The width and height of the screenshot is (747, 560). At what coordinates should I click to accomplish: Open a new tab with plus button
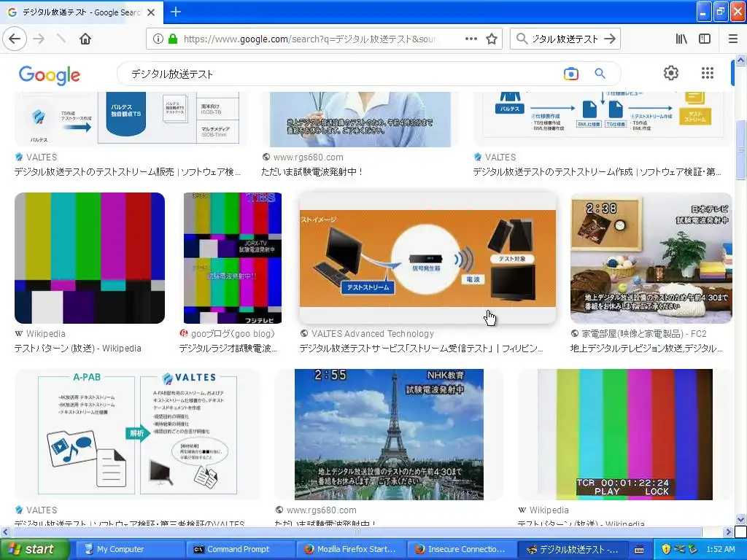pyautogui.click(x=175, y=12)
